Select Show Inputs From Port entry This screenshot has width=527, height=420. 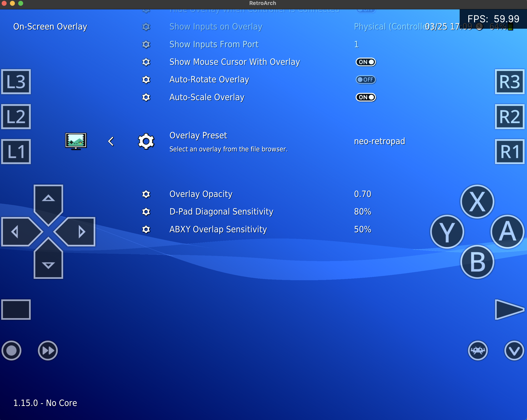214,44
